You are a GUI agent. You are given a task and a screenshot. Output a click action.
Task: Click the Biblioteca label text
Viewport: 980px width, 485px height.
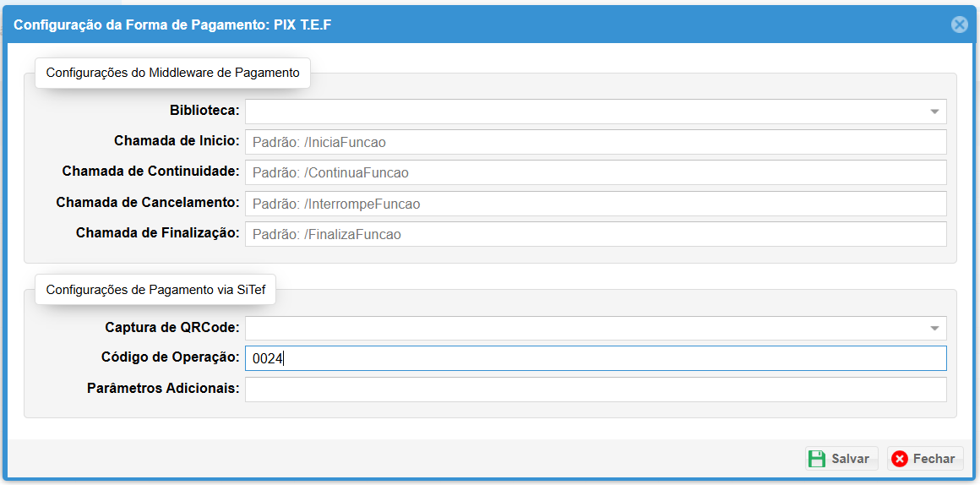pyautogui.click(x=204, y=111)
